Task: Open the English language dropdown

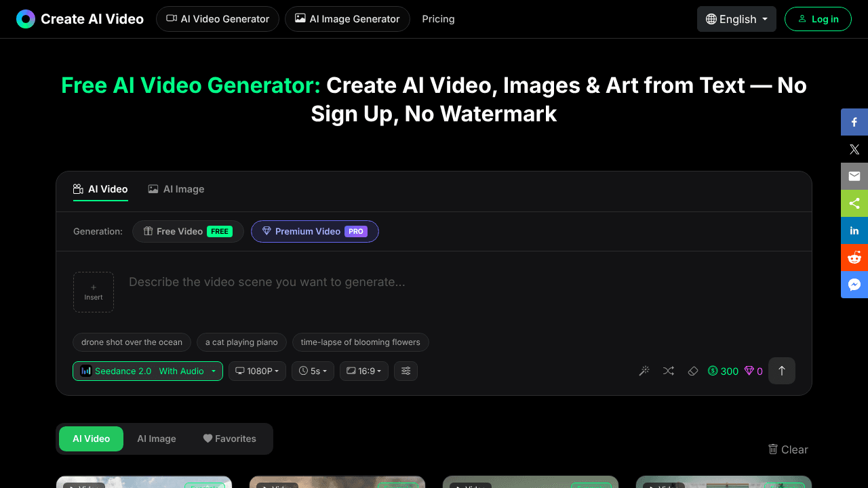Action: pos(736,19)
